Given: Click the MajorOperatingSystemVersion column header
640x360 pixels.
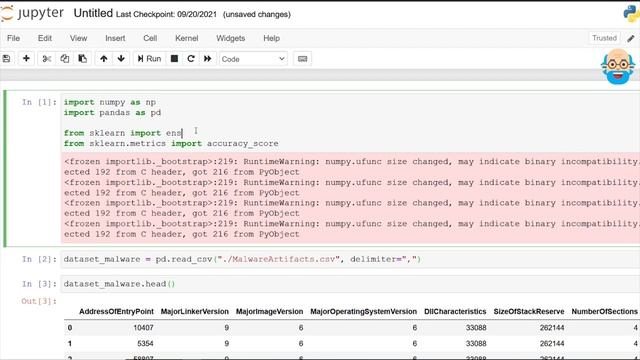Looking at the screenshot, I should (x=364, y=311).
